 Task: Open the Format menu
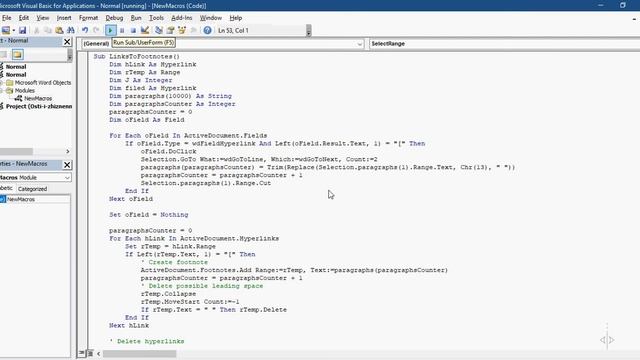click(88, 18)
